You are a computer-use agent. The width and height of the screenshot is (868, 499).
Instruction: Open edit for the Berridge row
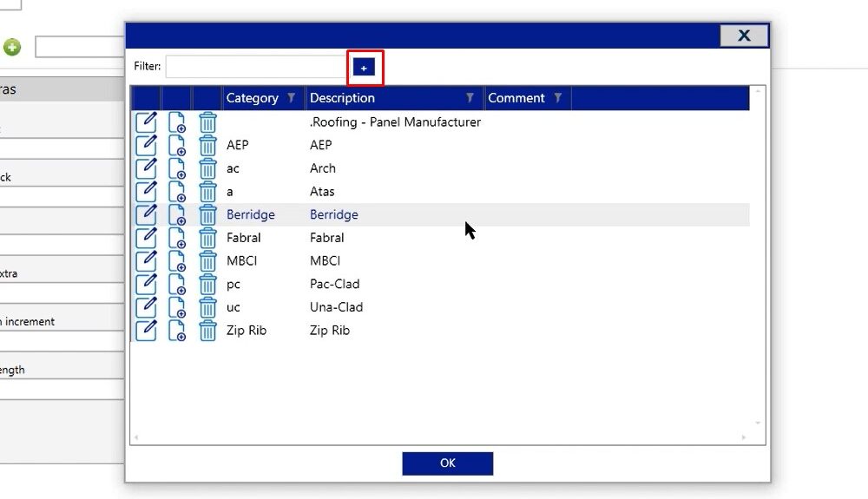[x=146, y=215]
